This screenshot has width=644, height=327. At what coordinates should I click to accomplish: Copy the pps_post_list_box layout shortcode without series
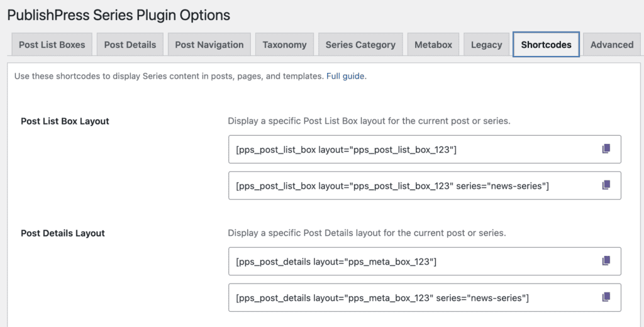pyautogui.click(x=606, y=149)
